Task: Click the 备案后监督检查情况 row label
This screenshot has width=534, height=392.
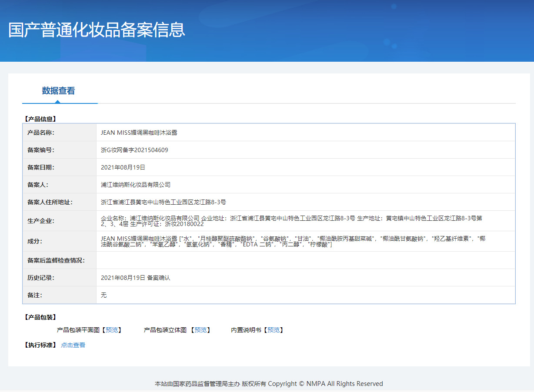Action: click(56, 260)
